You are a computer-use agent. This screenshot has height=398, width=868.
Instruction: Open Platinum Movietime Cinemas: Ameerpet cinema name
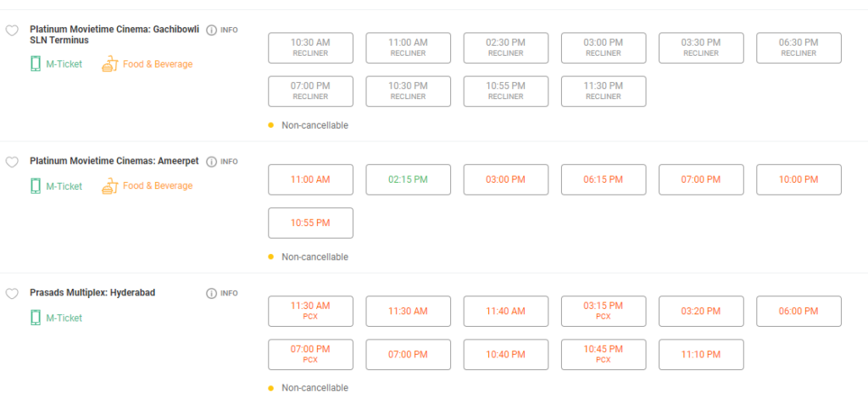click(114, 161)
